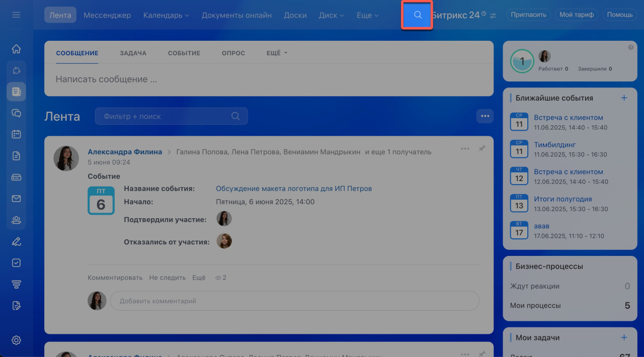The height and width of the screenshot is (357, 644).
Task: Open the Александра Филина author link
Action: pos(125,152)
